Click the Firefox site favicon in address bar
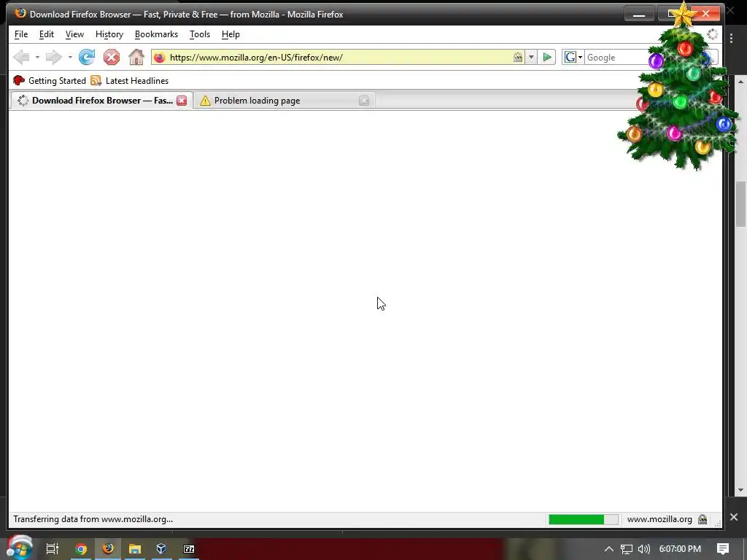The width and height of the screenshot is (747, 560). point(160,58)
